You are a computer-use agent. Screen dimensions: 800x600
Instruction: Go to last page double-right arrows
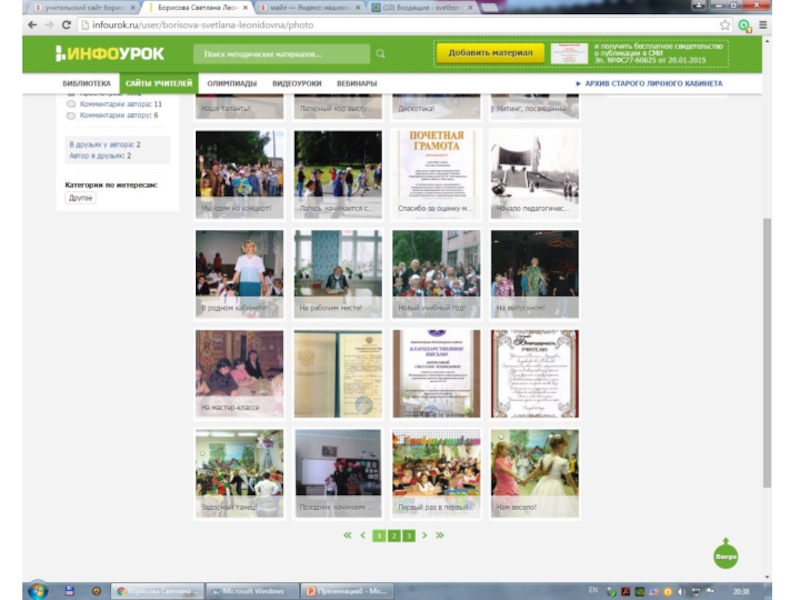(x=440, y=535)
